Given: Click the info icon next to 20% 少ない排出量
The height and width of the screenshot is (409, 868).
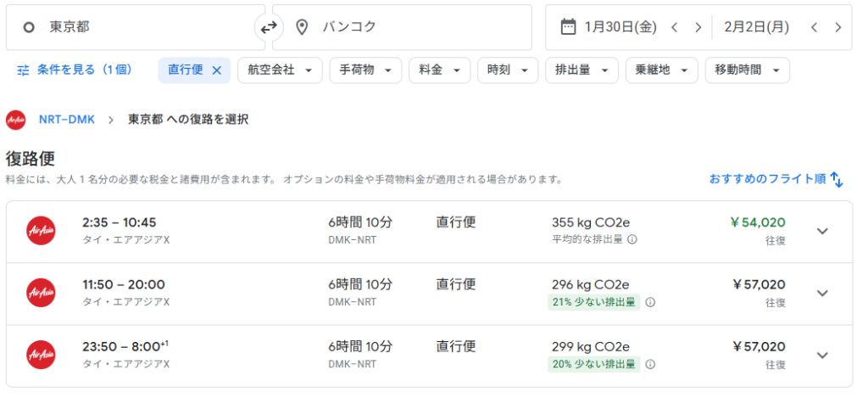Looking at the screenshot, I should pos(650,364).
